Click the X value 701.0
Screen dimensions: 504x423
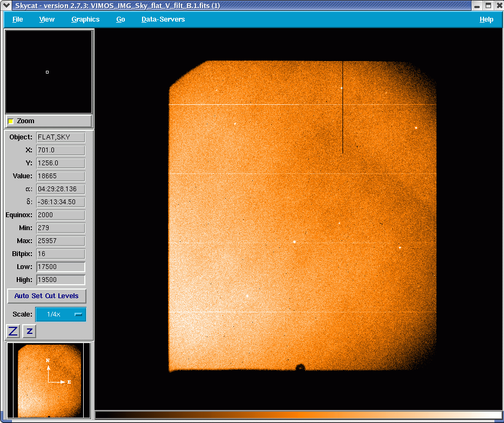coord(61,150)
